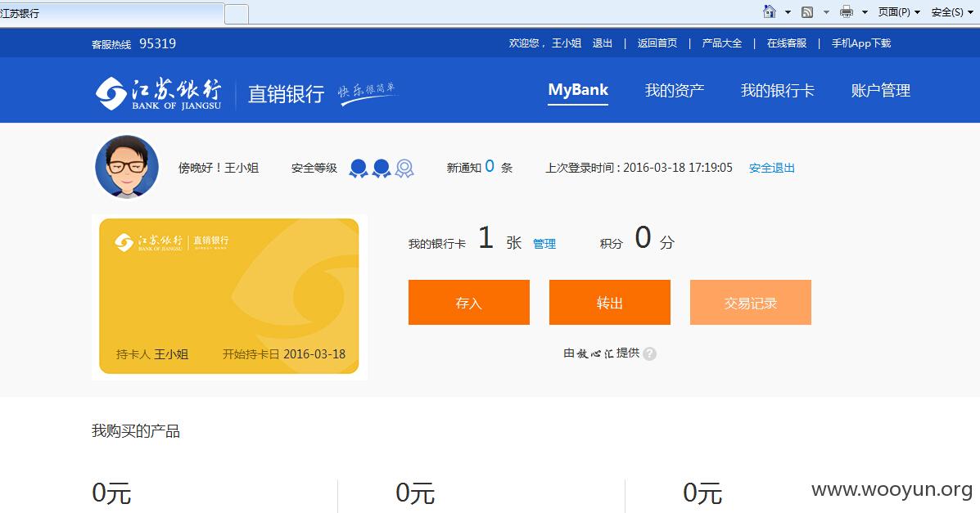Click the Print toolbar icon
This screenshot has height=513, width=980.
(x=847, y=11)
